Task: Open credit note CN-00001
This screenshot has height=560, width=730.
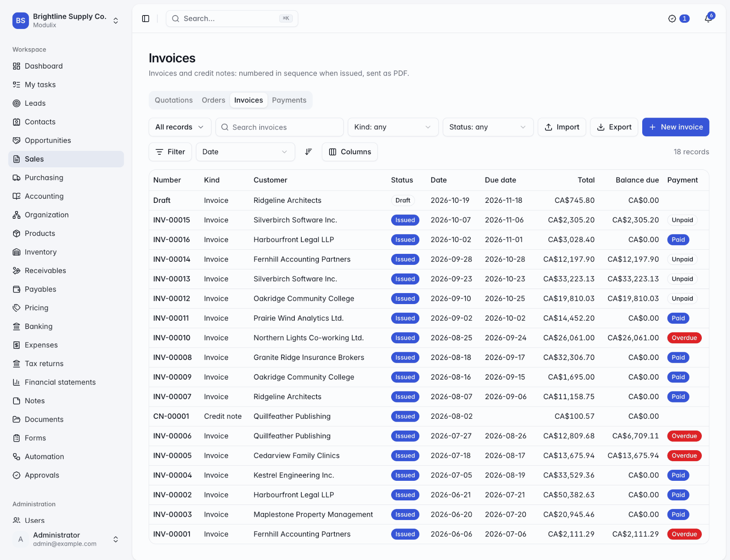Action: click(x=171, y=416)
